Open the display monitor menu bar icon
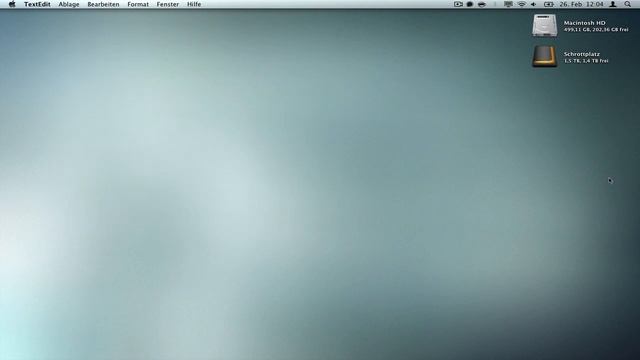The width and height of the screenshot is (640, 360). point(508,4)
